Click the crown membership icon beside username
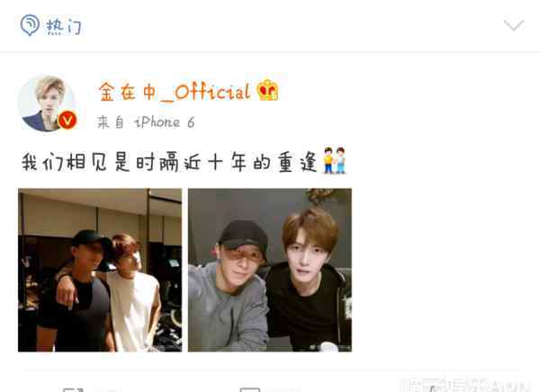 [267, 90]
